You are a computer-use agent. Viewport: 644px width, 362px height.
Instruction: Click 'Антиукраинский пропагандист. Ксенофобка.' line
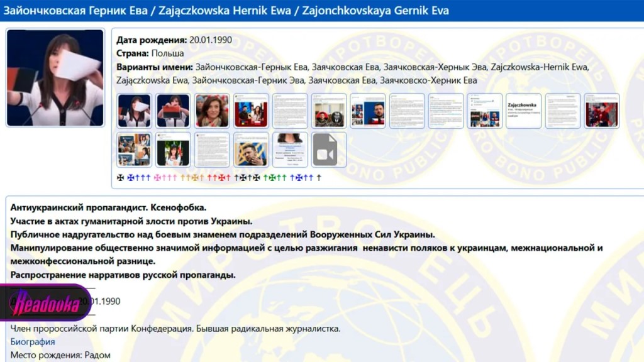pos(108,207)
